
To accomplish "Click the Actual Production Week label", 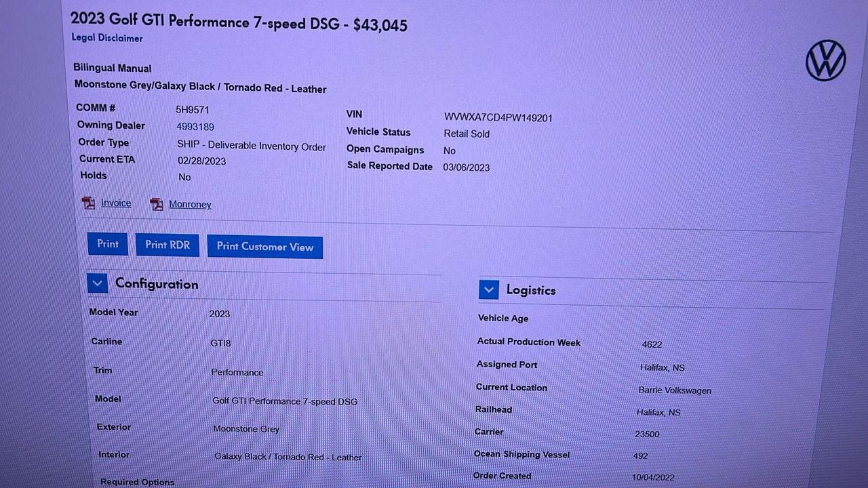I will tap(529, 342).
